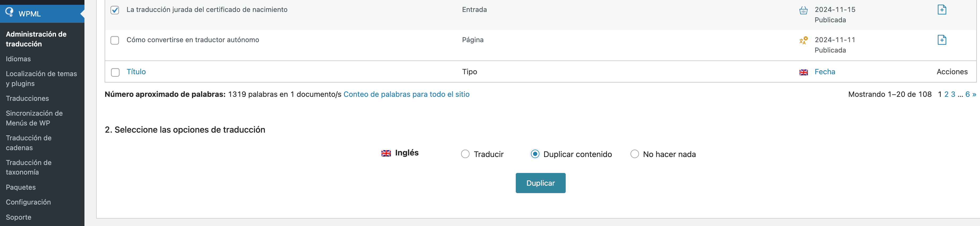Open Traducción de cadenas
980x226 pixels.
coord(28,143)
